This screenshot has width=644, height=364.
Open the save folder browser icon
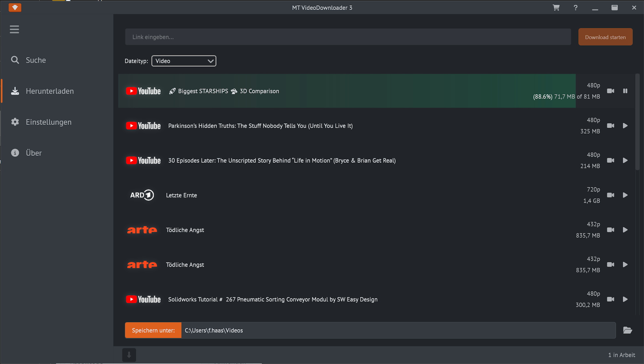(x=628, y=330)
